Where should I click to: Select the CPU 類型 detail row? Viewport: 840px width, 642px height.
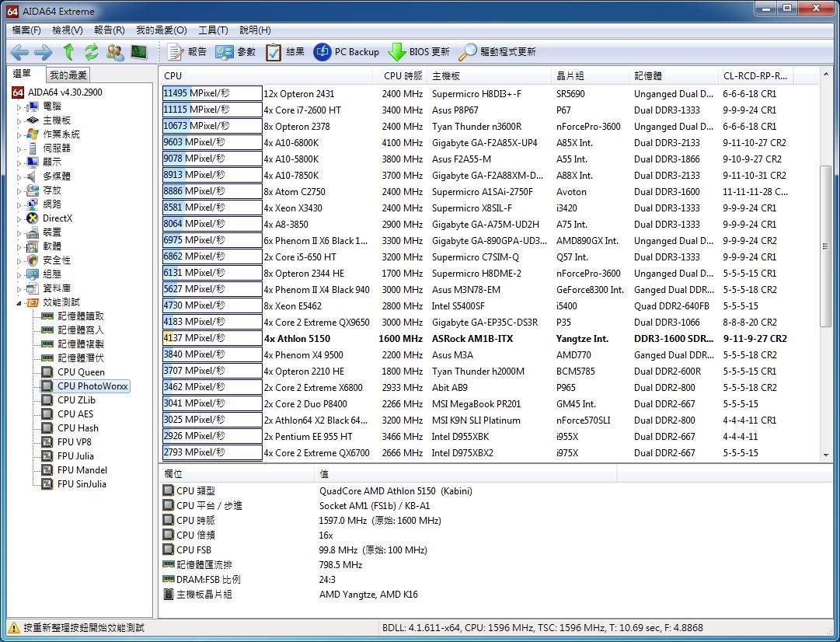(317, 491)
